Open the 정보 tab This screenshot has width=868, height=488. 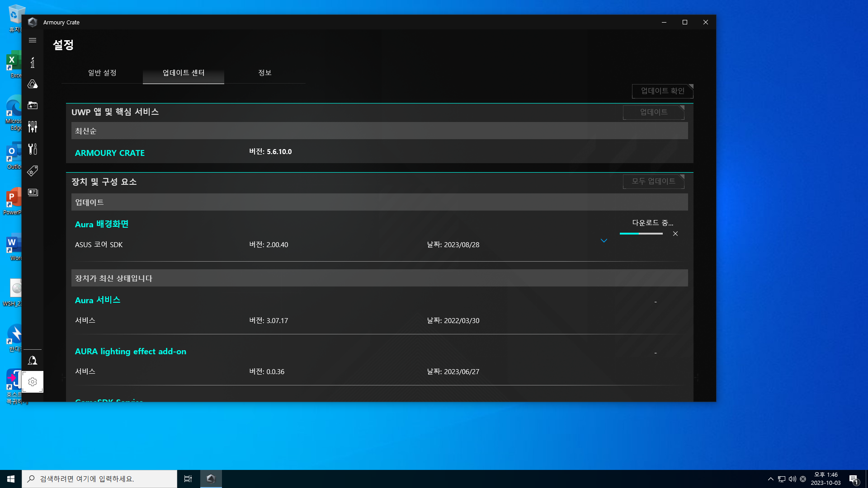point(265,73)
